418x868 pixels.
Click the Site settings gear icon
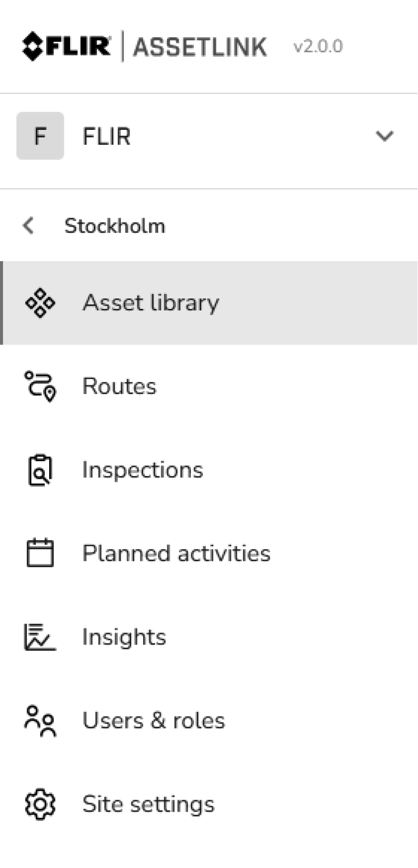click(x=40, y=804)
